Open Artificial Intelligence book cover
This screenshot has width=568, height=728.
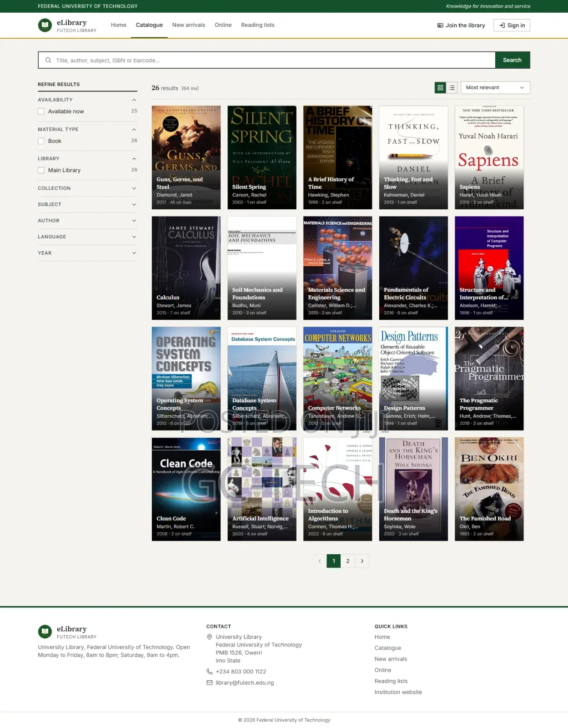point(262,489)
